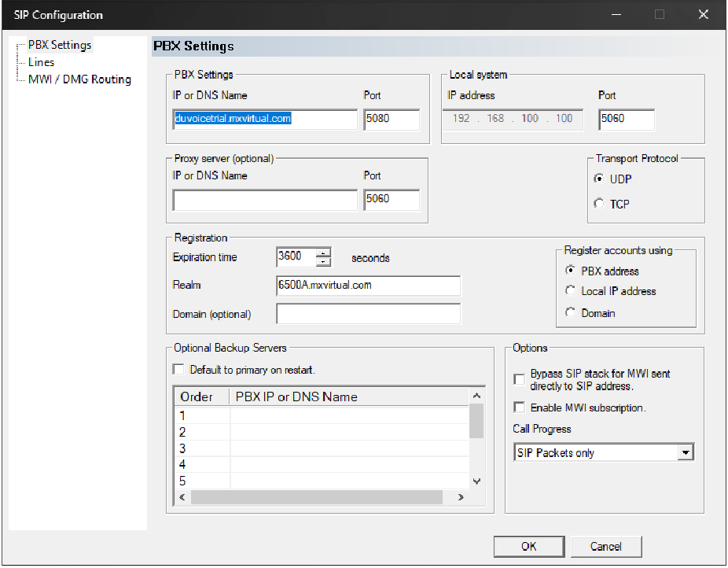Select Lines in the left tree
Viewport: 728px width, 568px height.
tap(42, 62)
